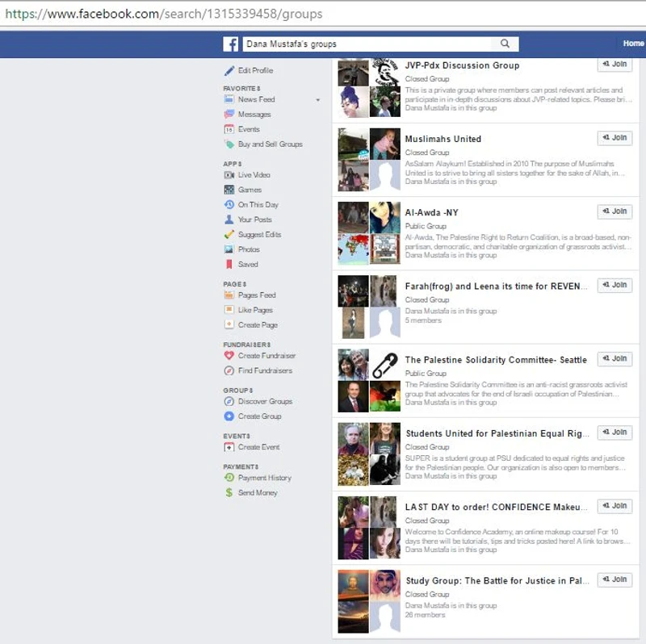Click "5 members" under Farah(frog) group

(423, 320)
